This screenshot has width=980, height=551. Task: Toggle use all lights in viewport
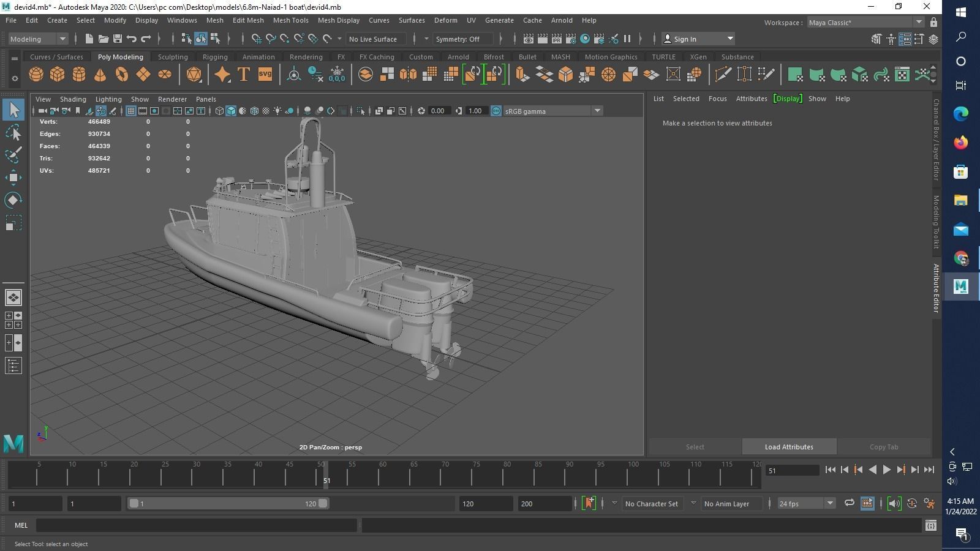click(277, 111)
